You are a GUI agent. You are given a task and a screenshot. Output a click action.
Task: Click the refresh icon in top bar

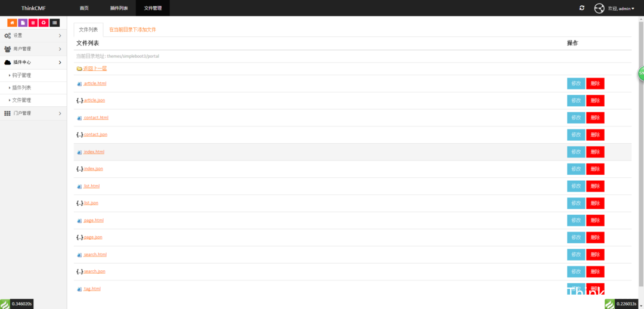582,8
